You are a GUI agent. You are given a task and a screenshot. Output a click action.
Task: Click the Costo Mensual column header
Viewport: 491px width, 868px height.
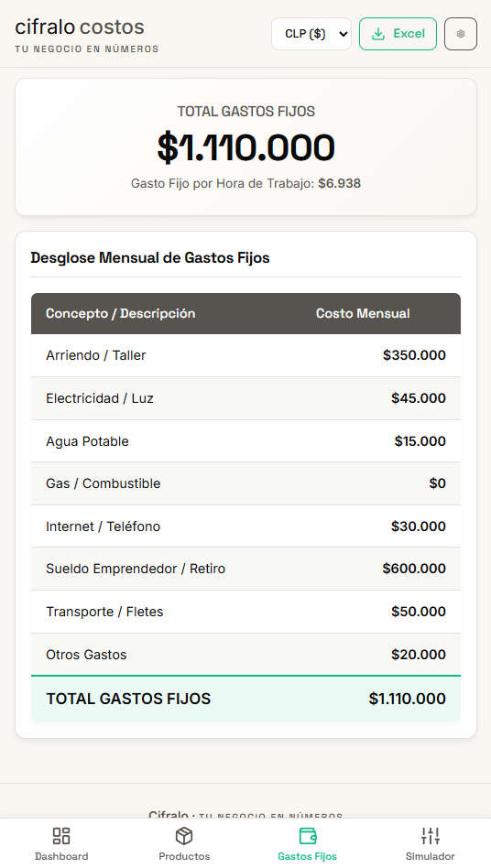coord(363,313)
